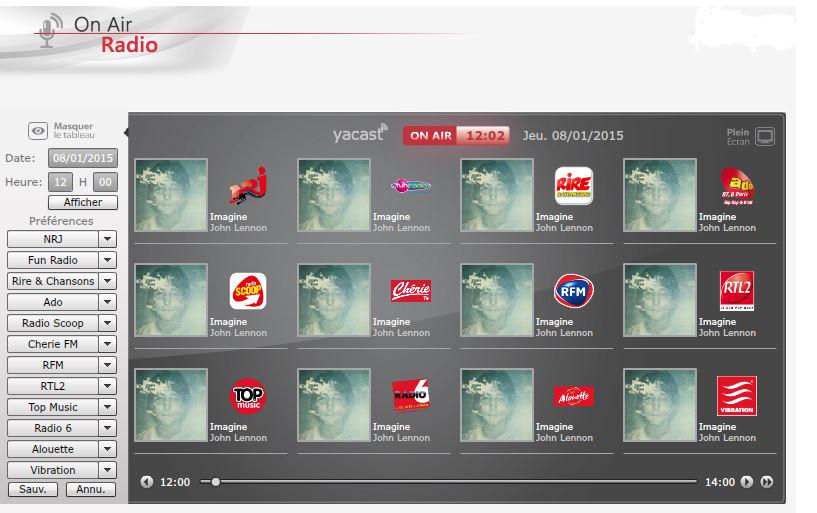Click the On Air Radio microphone logo
Viewport: 817px width, 513px height.
coord(51,31)
